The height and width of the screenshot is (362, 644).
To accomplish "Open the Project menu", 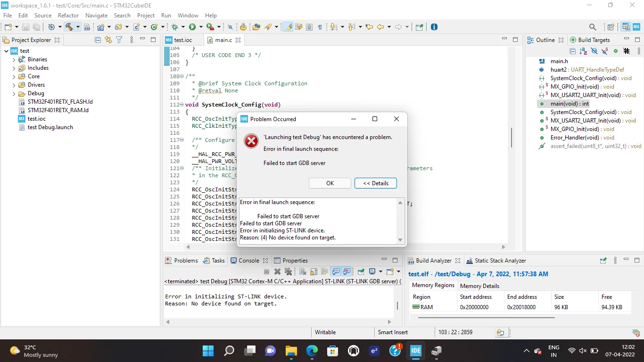I will pos(146,16).
